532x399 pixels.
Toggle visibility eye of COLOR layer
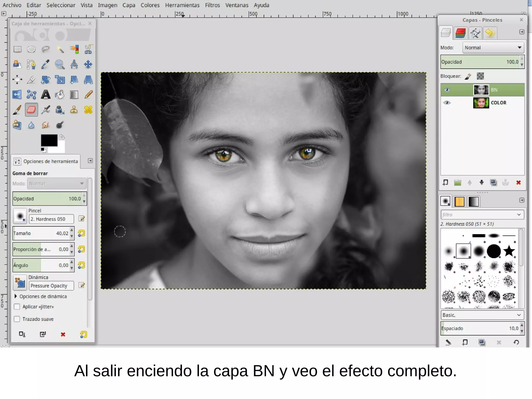click(x=447, y=103)
